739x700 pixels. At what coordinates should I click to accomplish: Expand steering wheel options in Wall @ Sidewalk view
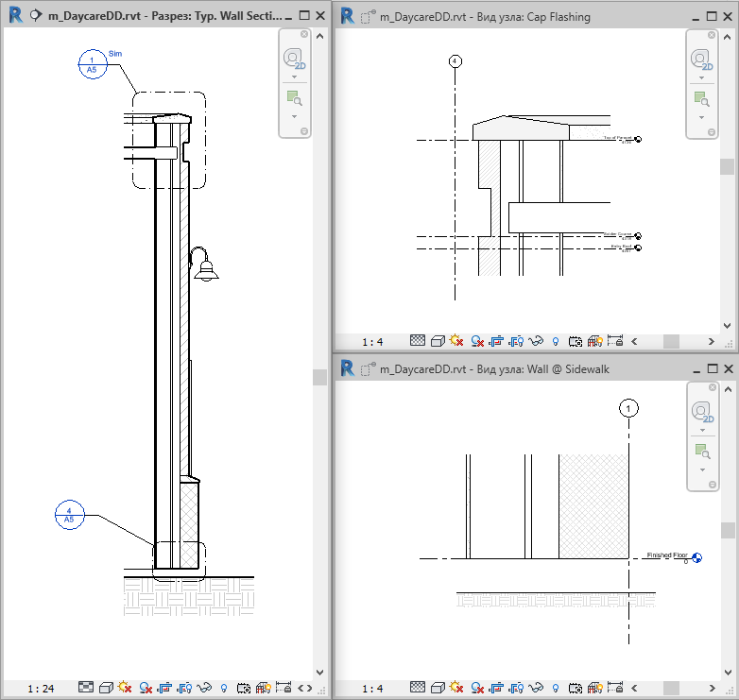(x=703, y=430)
